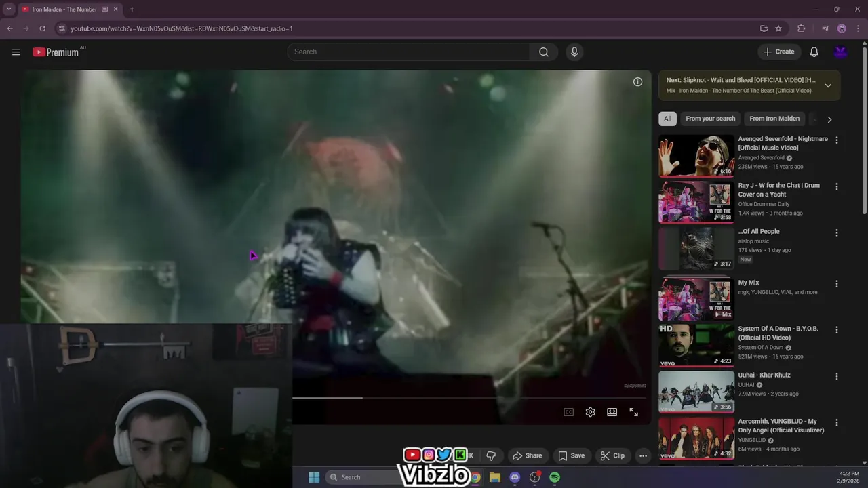Bookmark this page with star icon
Image resolution: width=868 pixels, height=488 pixels.
(778, 28)
